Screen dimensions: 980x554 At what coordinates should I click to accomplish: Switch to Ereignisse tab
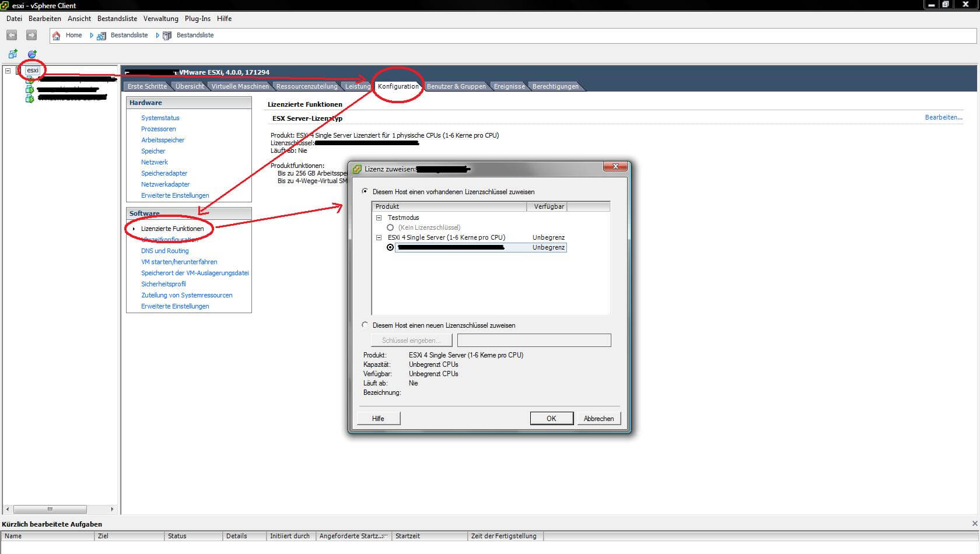pos(509,86)
